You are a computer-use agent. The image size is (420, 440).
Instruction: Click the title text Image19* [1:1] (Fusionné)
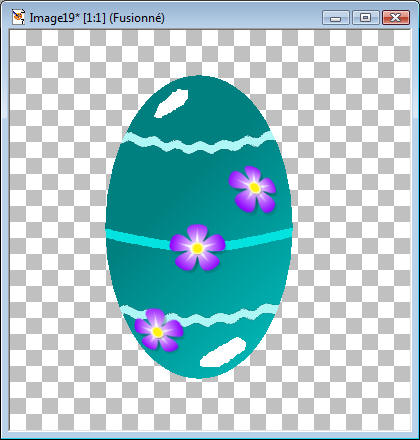point(97,18)
